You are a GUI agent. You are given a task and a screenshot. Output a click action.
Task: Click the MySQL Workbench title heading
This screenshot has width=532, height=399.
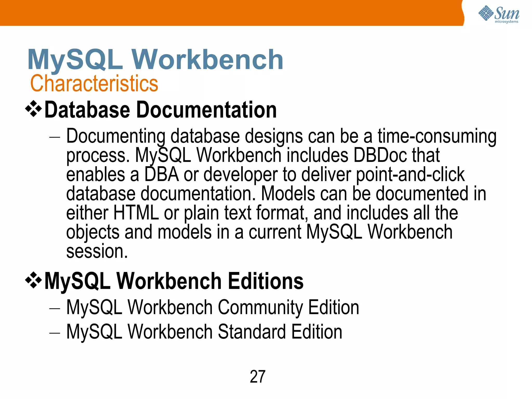(155, 60)
